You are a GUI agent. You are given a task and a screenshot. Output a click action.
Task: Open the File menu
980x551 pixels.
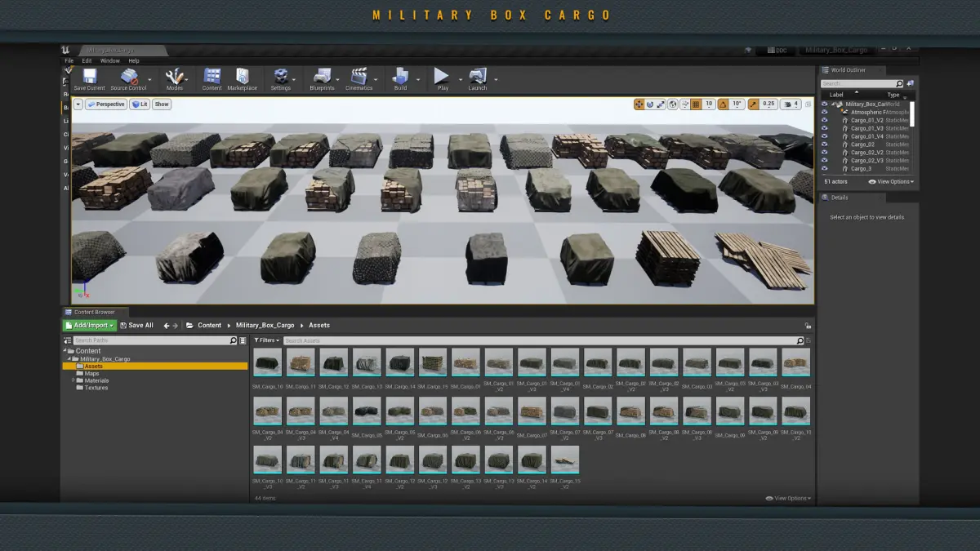pyautogui.click(x=69, y=60)
